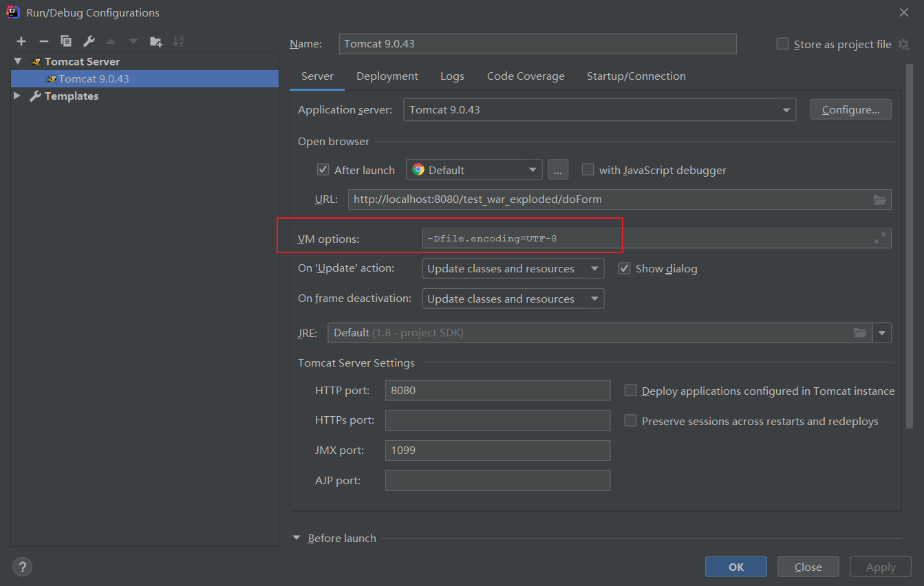Click the HTTPs port field
This screenshot has width=924, height=586.
pyautogui.click(x=497, y=420)
